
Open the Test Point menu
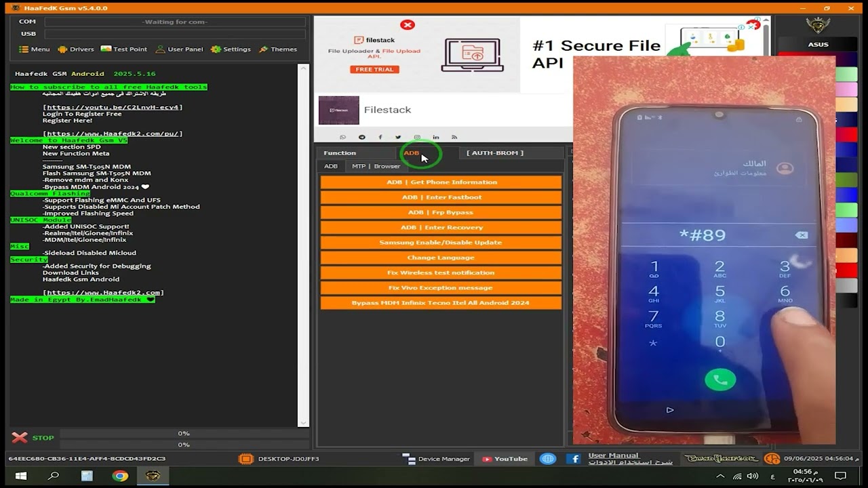tap(124, 49)
